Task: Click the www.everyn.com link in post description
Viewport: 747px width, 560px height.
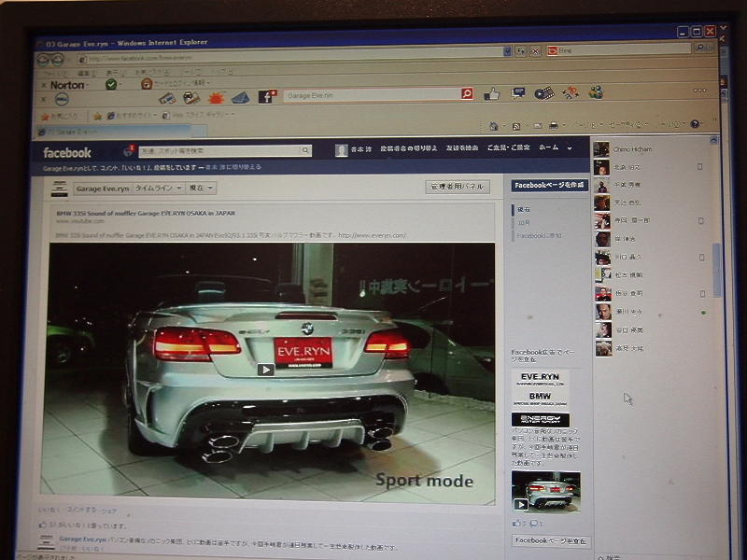Action: click(372, 235)
